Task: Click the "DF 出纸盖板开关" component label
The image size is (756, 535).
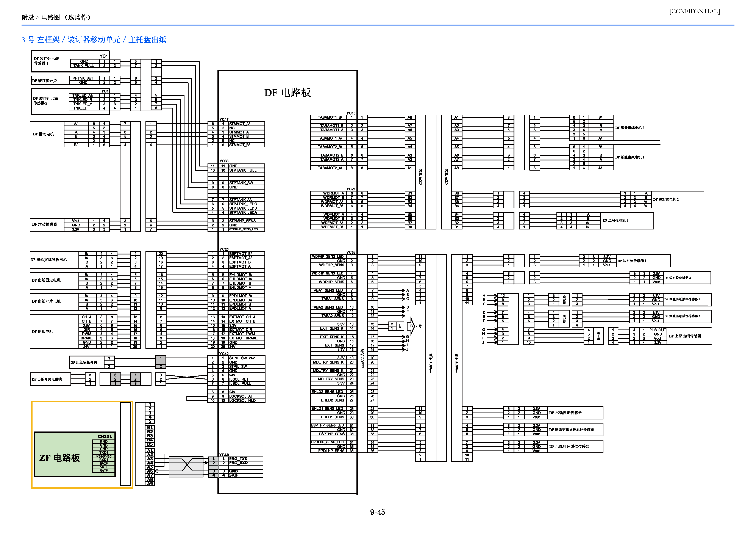Action: point(84,362)
